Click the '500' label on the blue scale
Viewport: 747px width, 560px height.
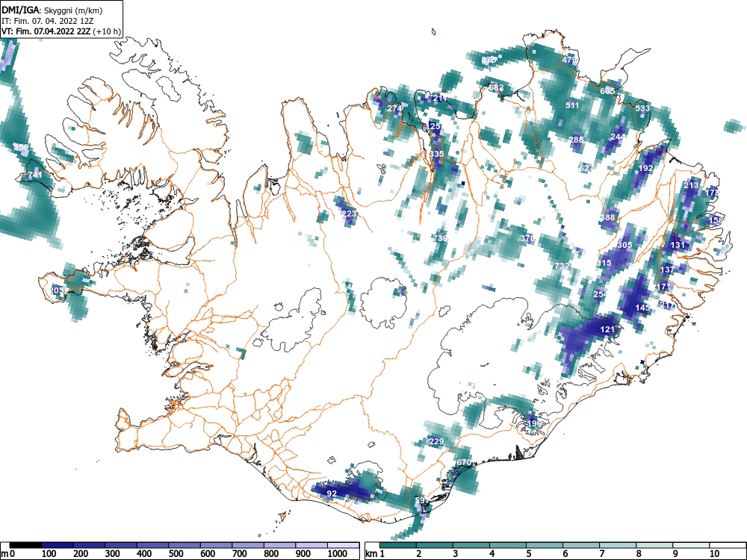click(176, 554)
